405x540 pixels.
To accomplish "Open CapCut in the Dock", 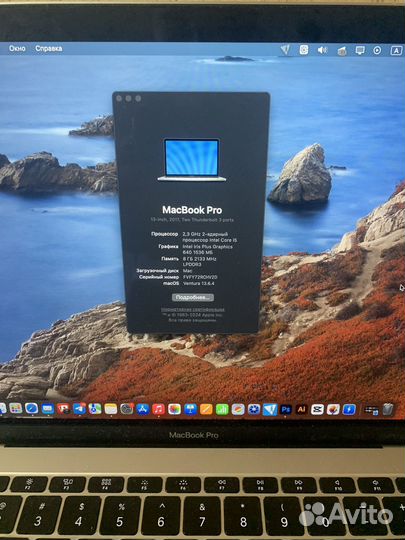I will (x=317, y=409).
